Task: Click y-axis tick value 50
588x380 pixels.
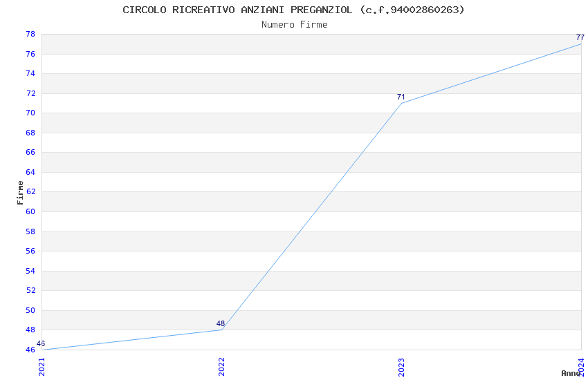Action: click(x=30, y=310)
